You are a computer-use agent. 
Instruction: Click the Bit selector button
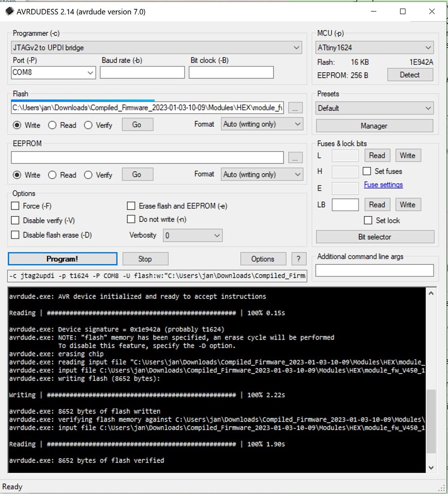click(374, 237)
